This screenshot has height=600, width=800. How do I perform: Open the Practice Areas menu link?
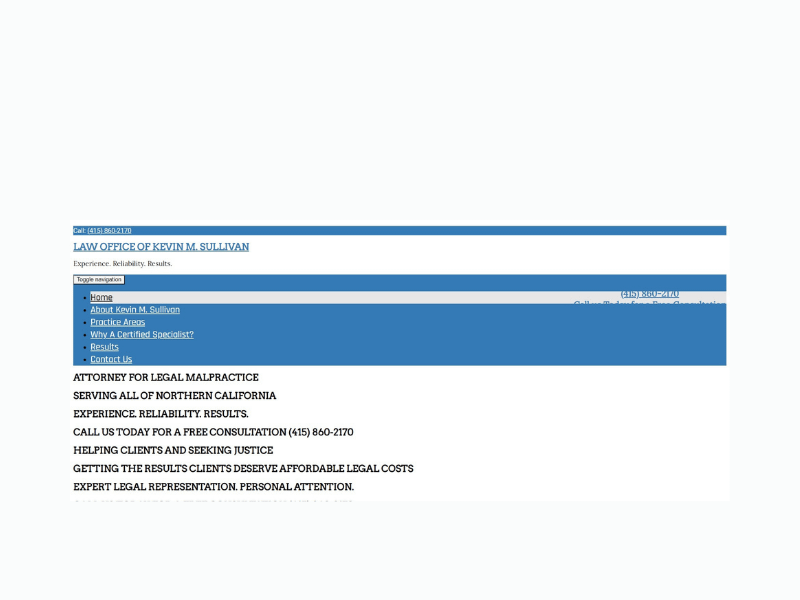pyautogui.click(x=117, y=322)
